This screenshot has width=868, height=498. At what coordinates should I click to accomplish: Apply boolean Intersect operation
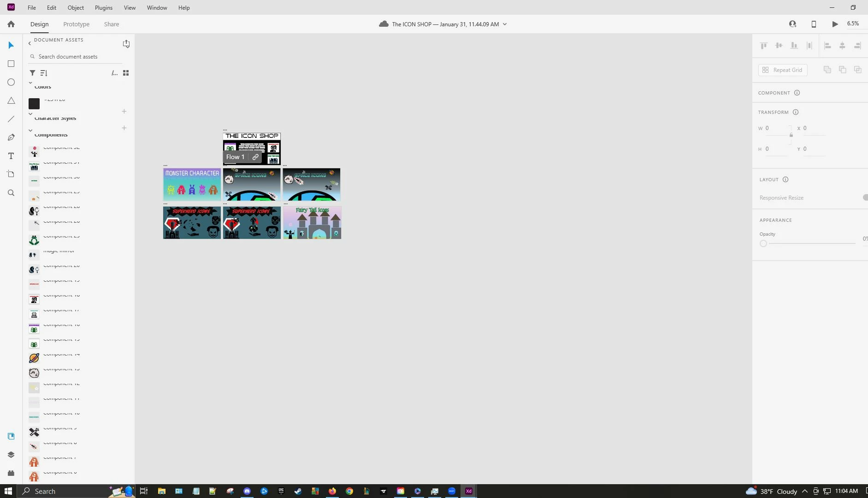pos(858,70)
